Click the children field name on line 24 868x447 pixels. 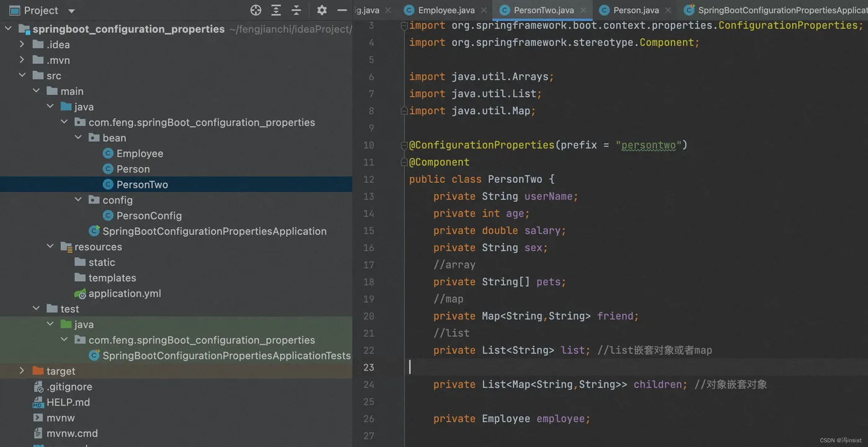657,384
